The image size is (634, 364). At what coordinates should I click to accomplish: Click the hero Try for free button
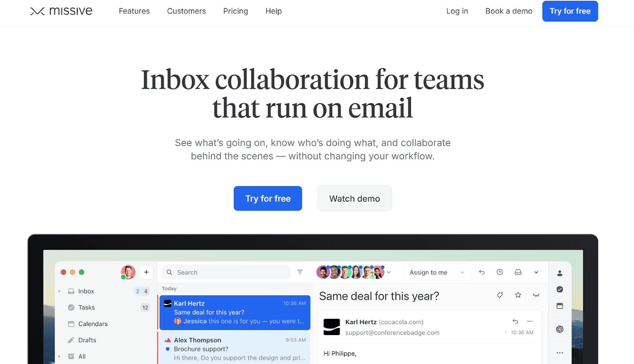[x=268, y=198]
